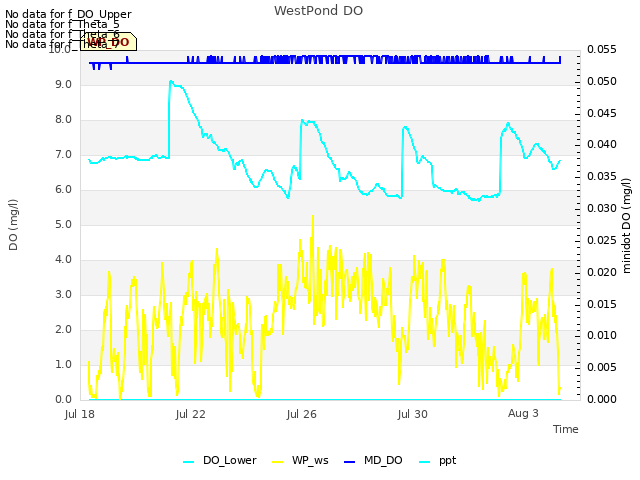Click the 3.0 left axis tick label
The image size is (640, 480).
tap(63, 294)
